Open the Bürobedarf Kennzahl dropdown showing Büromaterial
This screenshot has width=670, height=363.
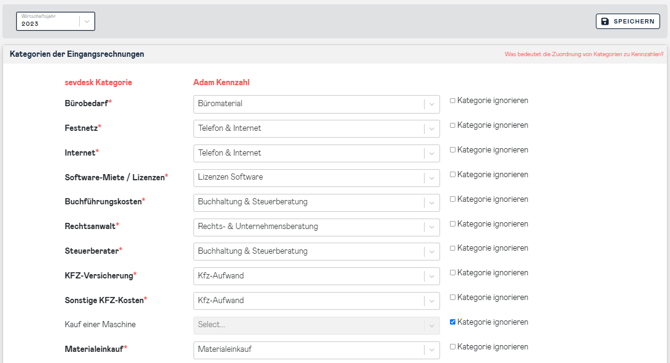(316, 104)
